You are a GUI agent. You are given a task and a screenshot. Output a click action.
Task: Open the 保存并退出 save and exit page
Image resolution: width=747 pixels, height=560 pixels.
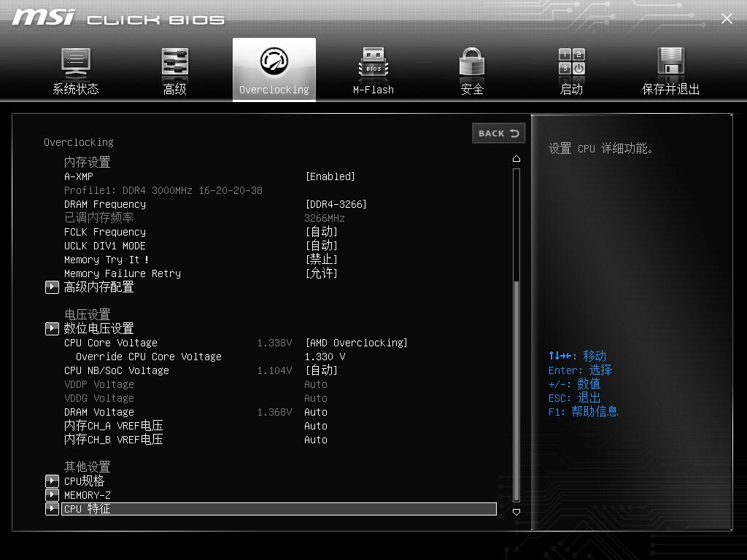coord(670,69)
